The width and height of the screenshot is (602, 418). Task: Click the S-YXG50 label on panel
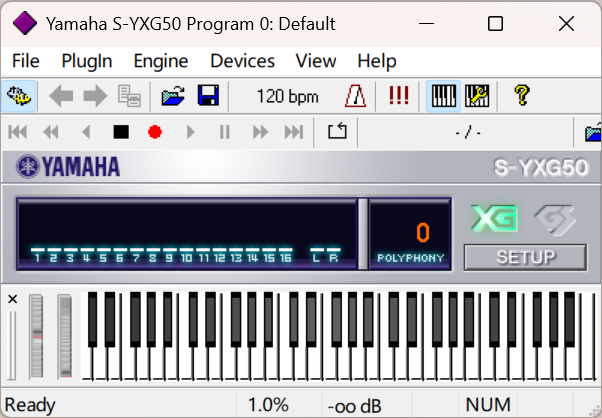(x=541, y=168)
